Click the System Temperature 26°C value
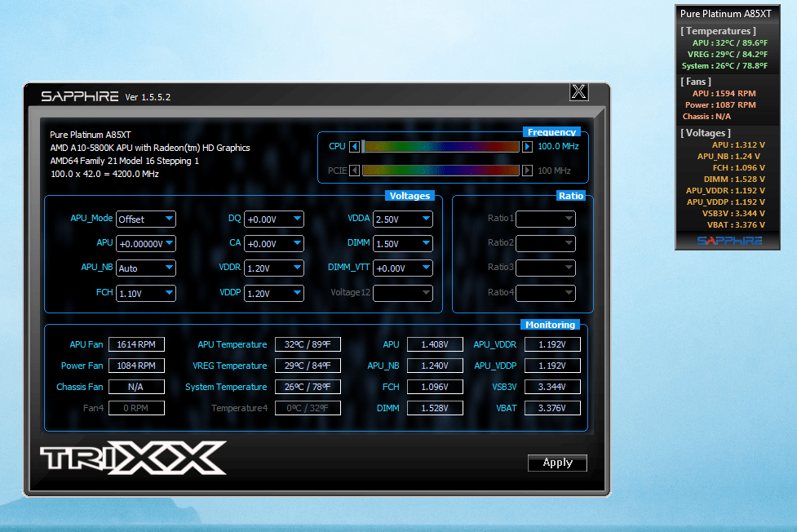Viewport: 797px width, 532px height. coord(308,387)
